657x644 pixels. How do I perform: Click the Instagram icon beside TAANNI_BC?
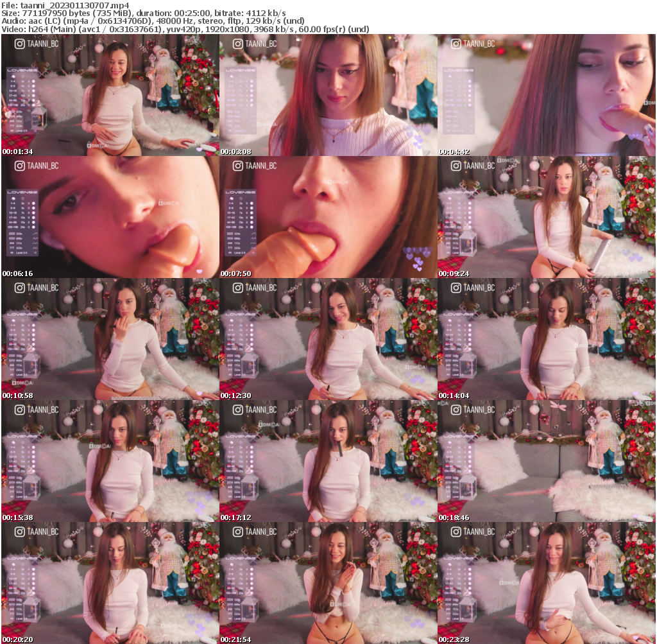19,43
